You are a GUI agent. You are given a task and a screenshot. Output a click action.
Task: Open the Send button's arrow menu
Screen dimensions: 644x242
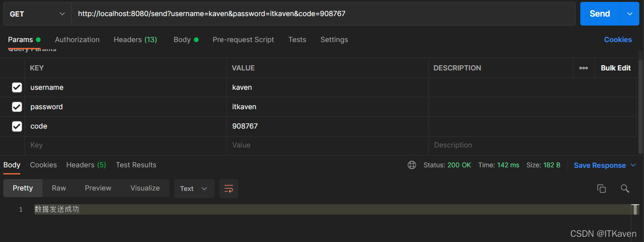[x=630, y=14]
